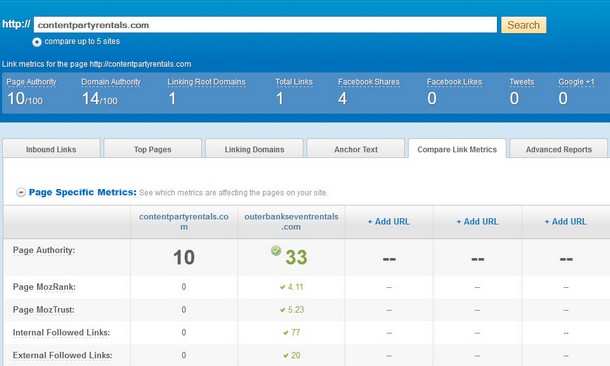
Task: Click contentpartyrentals.com column header
Action: [184, 222]
